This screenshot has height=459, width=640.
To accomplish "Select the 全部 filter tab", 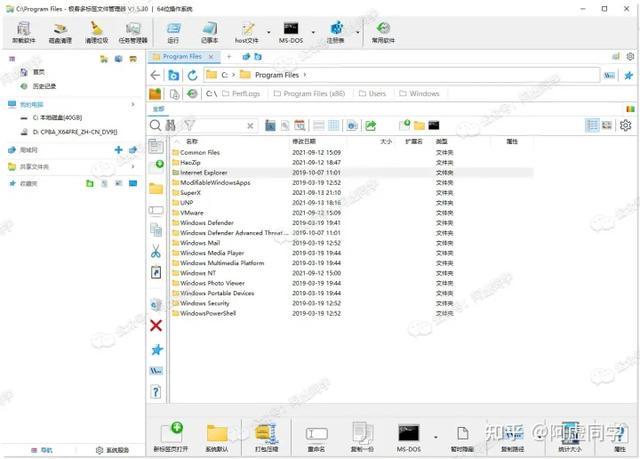I will coord(159,109).
